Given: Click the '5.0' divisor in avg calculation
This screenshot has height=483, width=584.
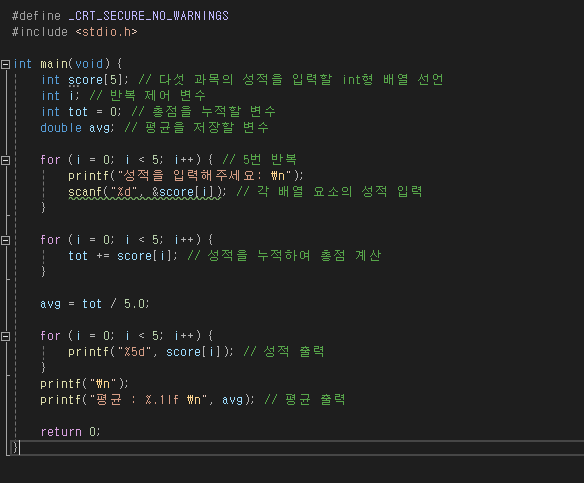Looking at the screenshot, I should click(x=134, y=304).
